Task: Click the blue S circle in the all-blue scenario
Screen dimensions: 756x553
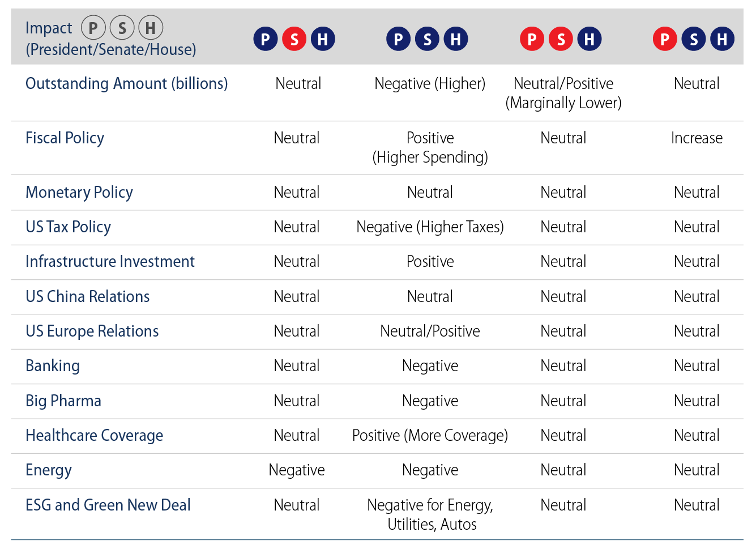Action: (x=428, y=39)
